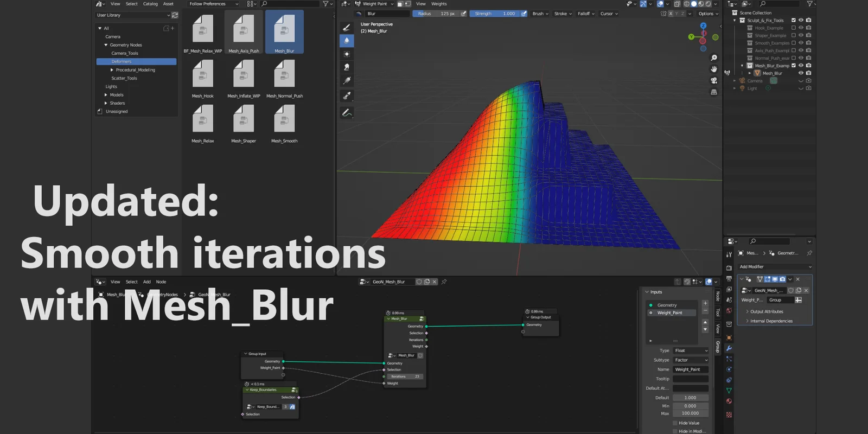The image size is (868, 434).
Task: Select solid viewport shading mode
Action: [x=693, y=4]
